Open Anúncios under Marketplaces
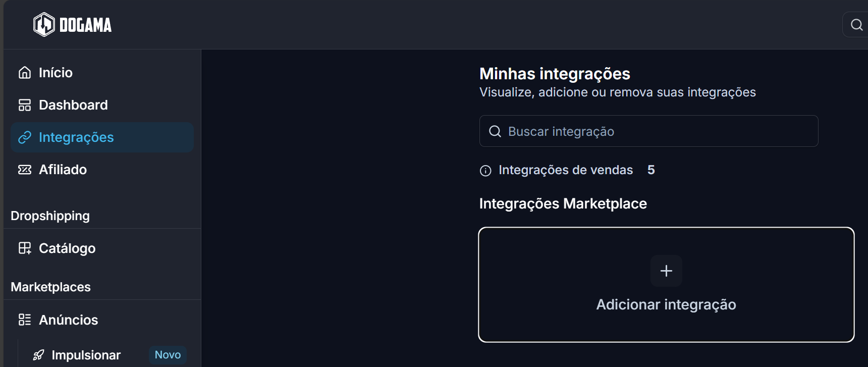Image resolution: width=868 pixels, height=367 pixels. point(69,320)
